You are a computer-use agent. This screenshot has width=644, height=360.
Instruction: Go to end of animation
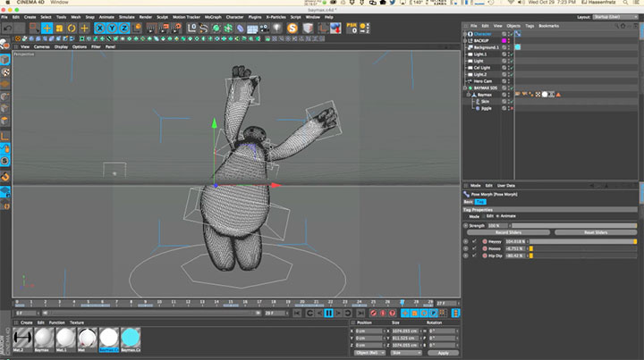pyautogui.click(x=360, y=314)
